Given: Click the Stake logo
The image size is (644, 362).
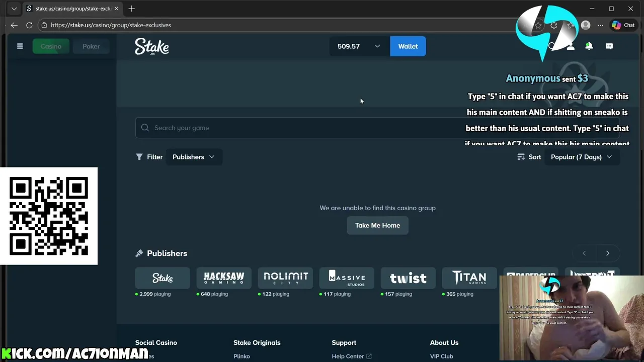Looking at the screenshot, I should [152, 46].
